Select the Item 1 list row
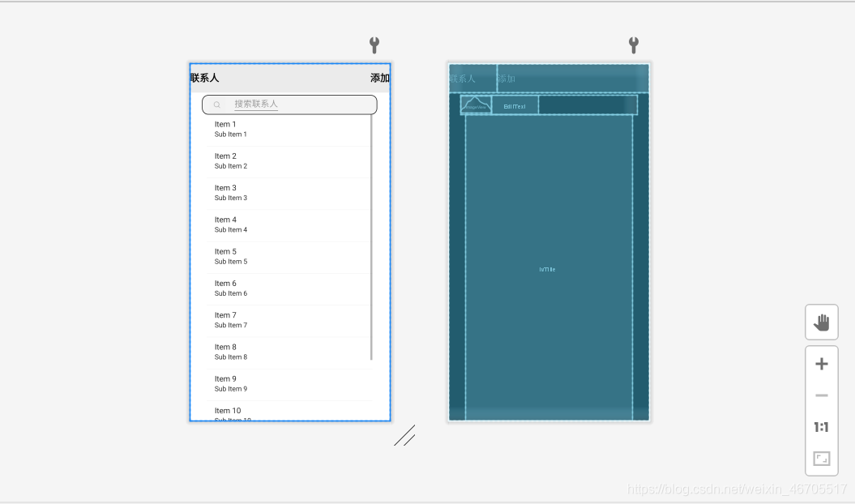 click(289, 130)
